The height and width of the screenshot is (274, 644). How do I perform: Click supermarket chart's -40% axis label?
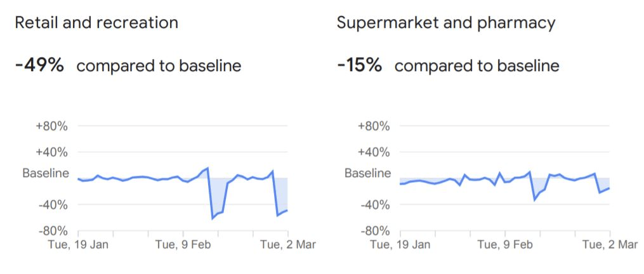click(373, 205)
